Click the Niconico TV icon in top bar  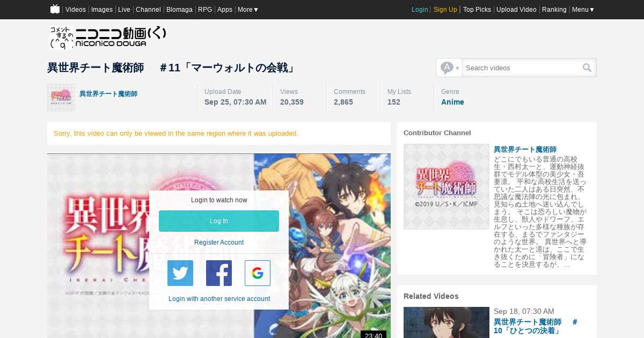[x=55, y=9]
